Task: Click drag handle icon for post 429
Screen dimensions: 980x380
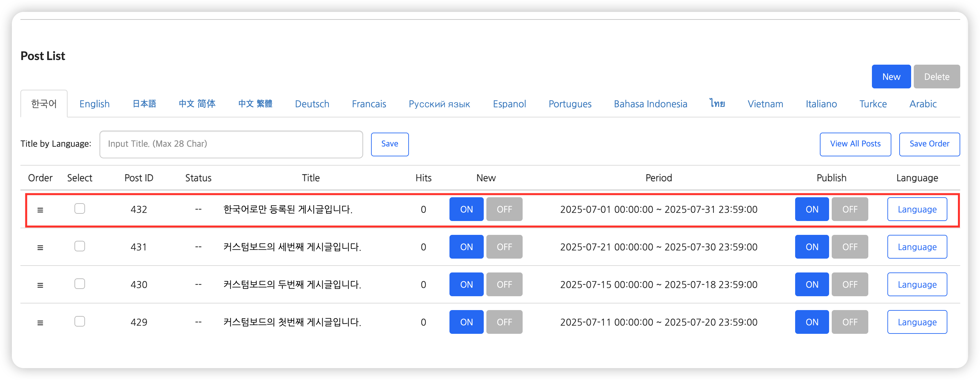Action: 40,323
